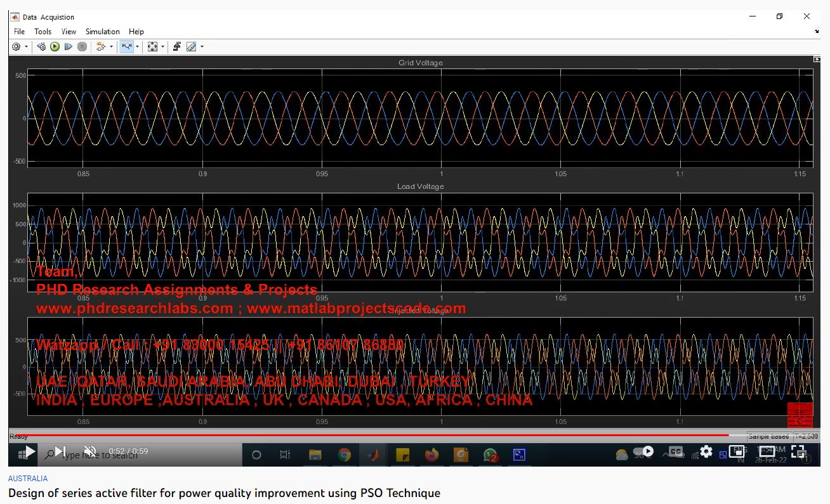Screen dimensions: 830x504
Task: Click the scope Configuration Properties gear icon
Action: [x=16, y=47]
